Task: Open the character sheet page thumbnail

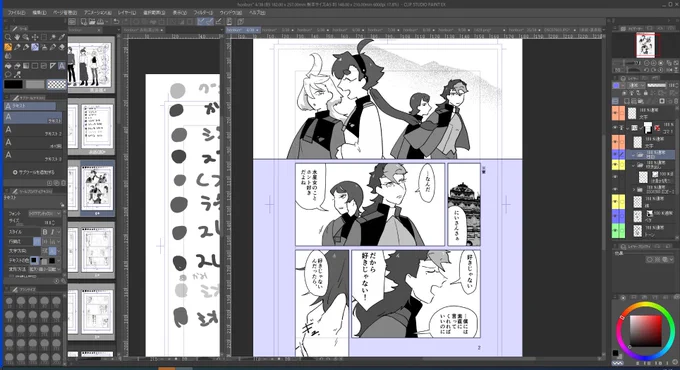Action: pyautogui.click(x=91, y=64)
